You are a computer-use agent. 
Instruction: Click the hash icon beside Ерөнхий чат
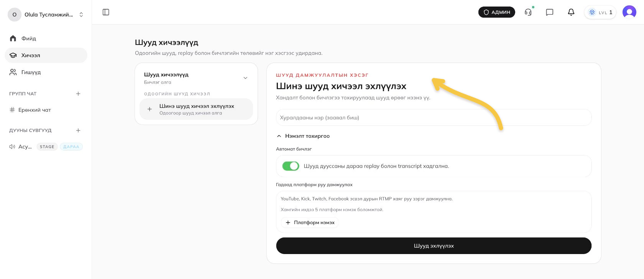12,110
